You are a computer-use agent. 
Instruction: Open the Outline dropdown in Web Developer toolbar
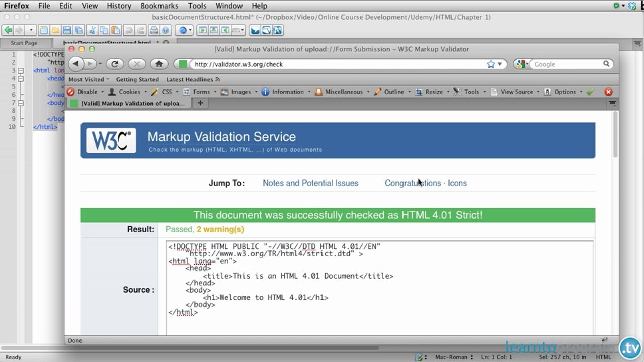coord(392,92)
